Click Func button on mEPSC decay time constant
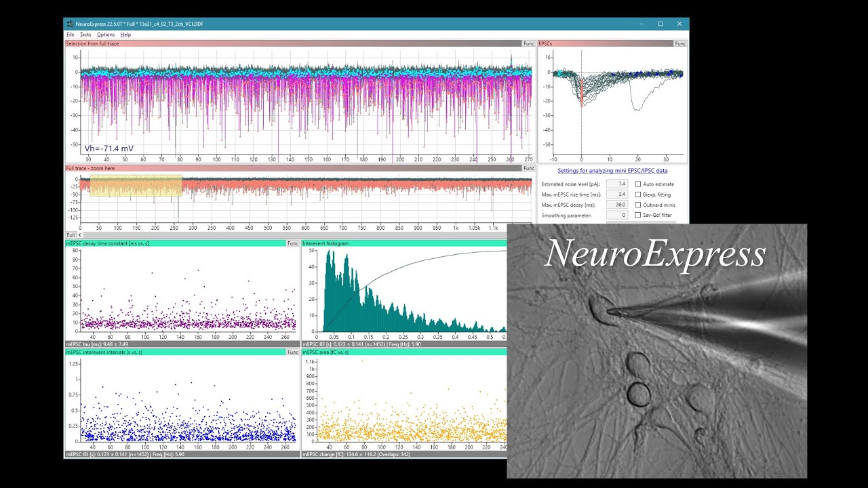This screenshot has width=868, height=488. [292, 243]
